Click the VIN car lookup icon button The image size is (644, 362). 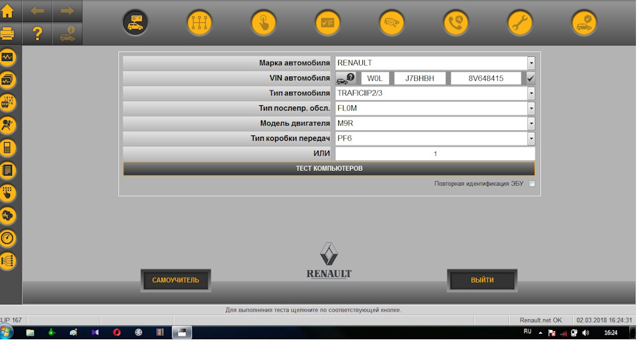point(346,78)
